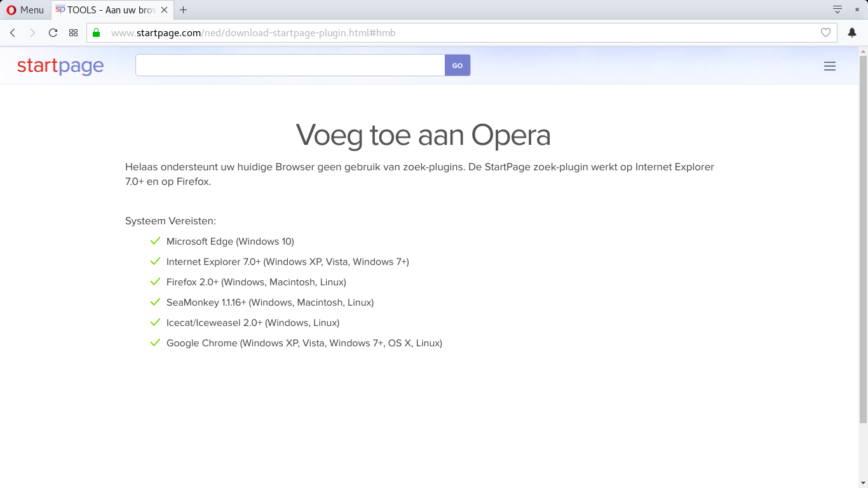Viewport: 868px width, 488px height.
Task: Click Icecat/Iceweasel 2.0+ list item
Action: coord(253,323)
